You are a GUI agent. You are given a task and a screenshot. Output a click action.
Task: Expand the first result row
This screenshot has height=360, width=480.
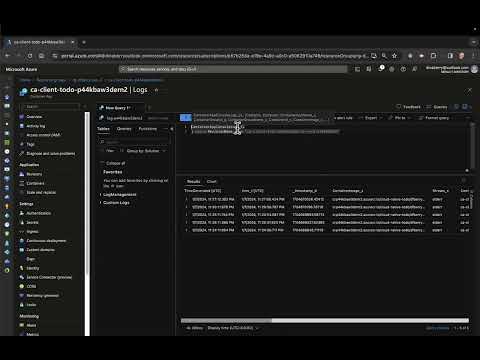187,199
